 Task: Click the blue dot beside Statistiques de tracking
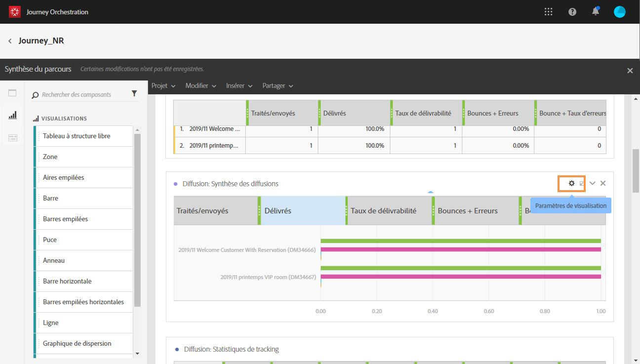(x=177, y=349)
